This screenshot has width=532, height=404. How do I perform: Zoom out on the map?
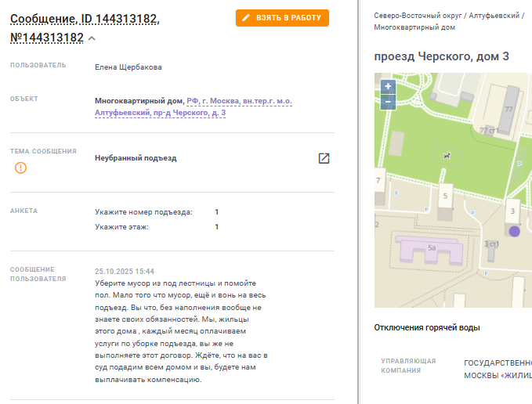coord(388,101)
